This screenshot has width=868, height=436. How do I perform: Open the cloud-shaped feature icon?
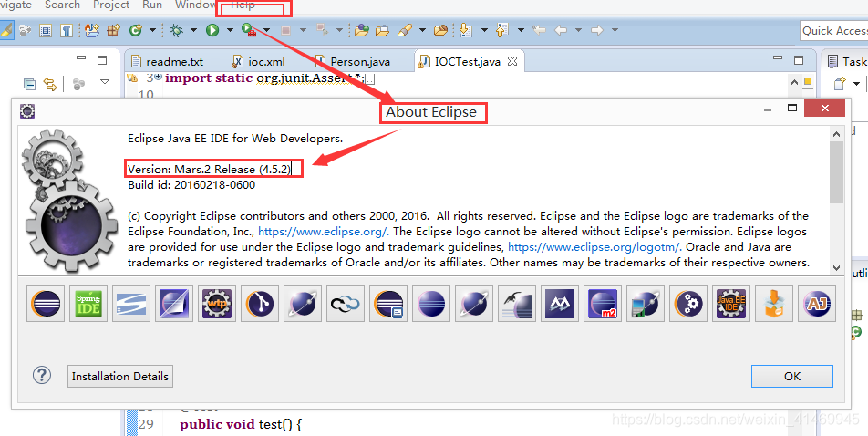pos(346,304)
